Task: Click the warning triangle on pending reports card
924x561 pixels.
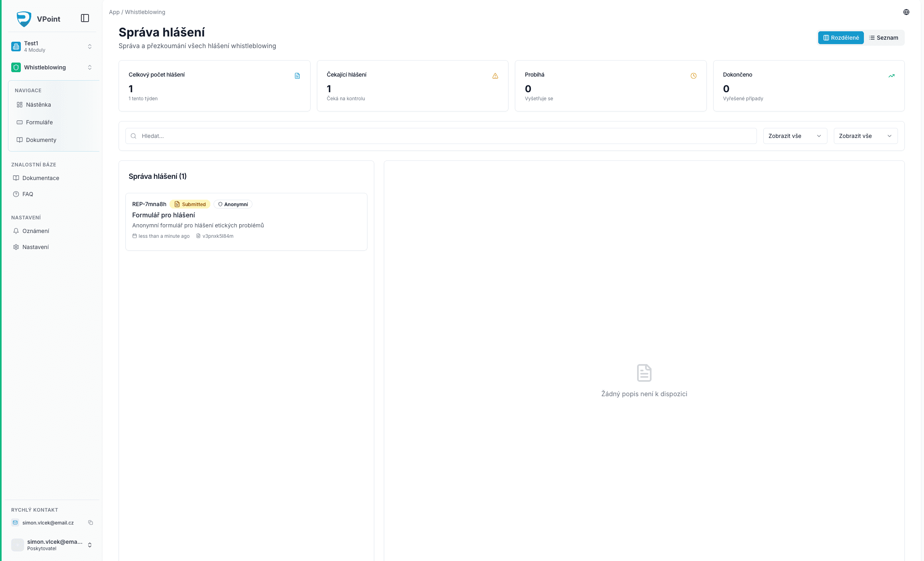Action: (x=495, y=76)
